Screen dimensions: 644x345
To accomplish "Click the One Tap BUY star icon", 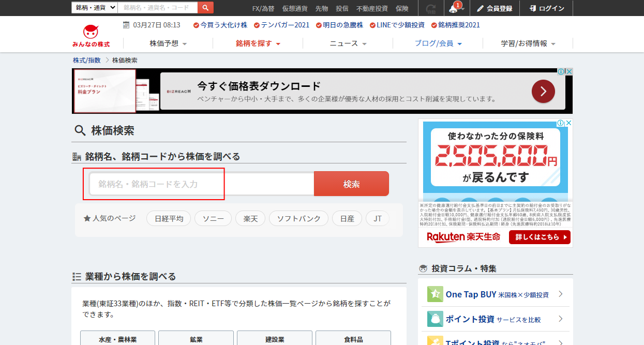I will [435, 294].
